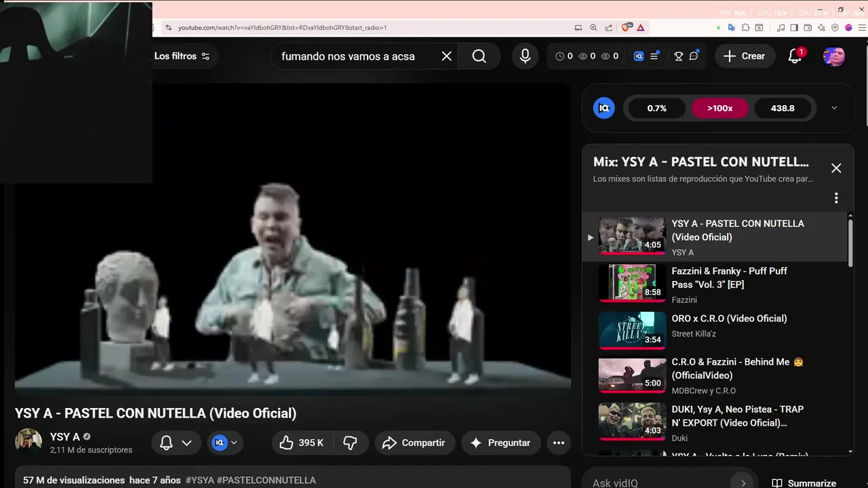Click the #PASTELCONNUTELLA hashtag
868x488 pixels.
(x=267, y=480)
